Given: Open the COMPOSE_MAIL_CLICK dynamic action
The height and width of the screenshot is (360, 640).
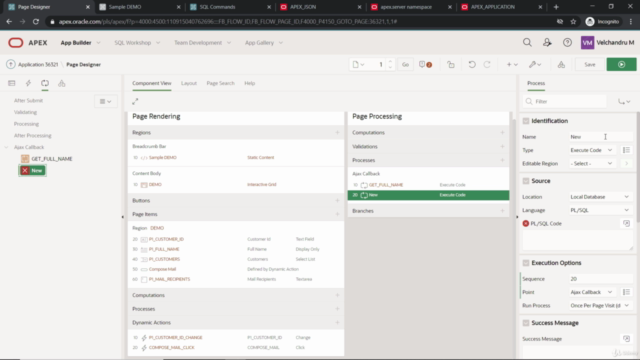Looking at the screenshot, I should [171, 347].
